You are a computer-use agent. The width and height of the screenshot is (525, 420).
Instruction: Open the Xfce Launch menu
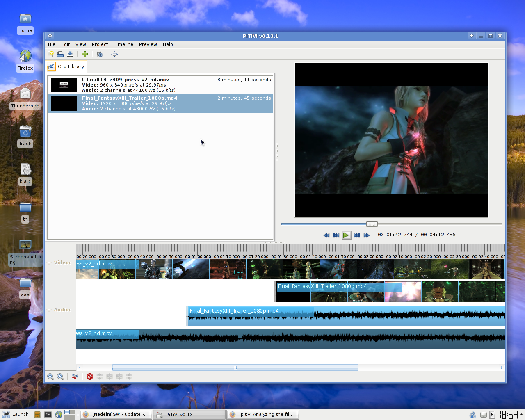(16, 414)
